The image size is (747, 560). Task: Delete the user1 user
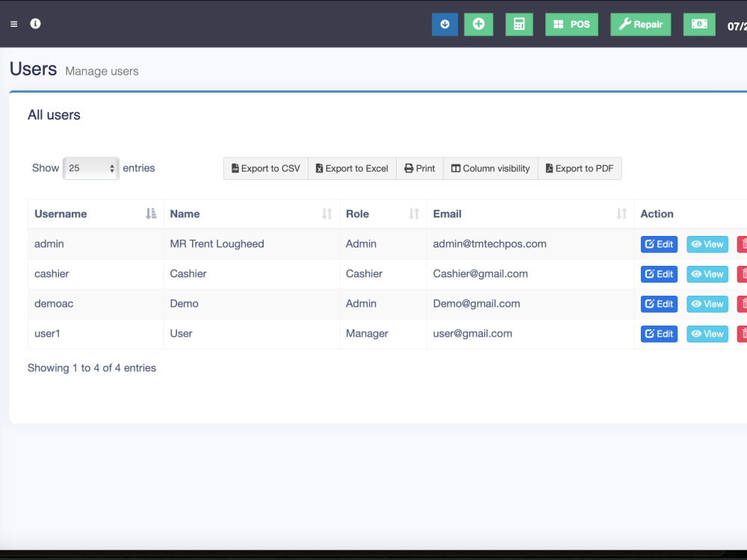[x=743, y=335]
